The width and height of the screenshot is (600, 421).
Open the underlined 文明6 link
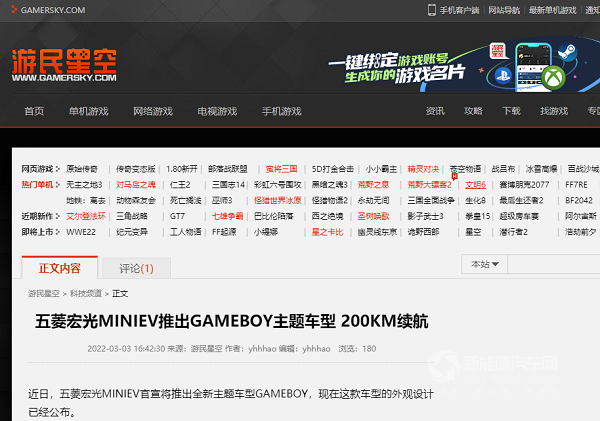(x=475, y=185)
